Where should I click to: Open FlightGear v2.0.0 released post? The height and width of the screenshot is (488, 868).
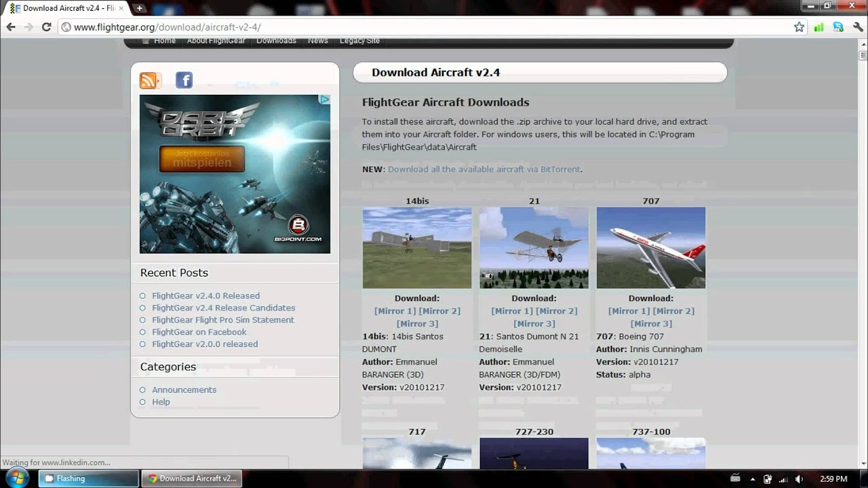point(205,344)
